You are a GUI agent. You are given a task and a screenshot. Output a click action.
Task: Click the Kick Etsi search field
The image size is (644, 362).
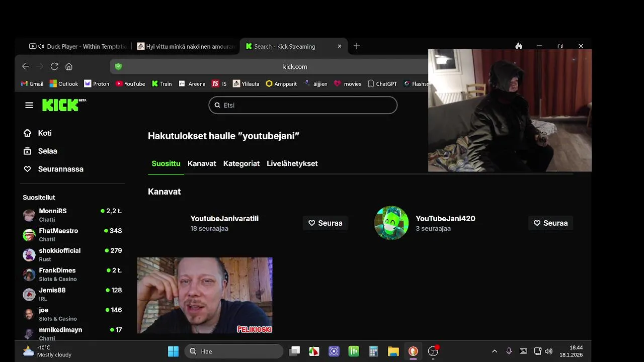click(303, 105)
